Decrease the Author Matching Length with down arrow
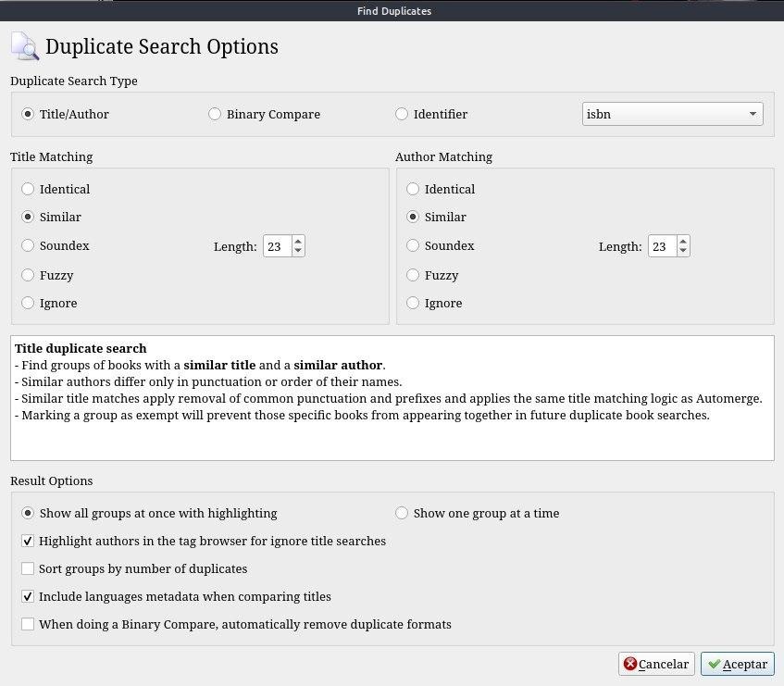Image resolution: width=784 pixels, height=686 pixels. pos(683,251)
